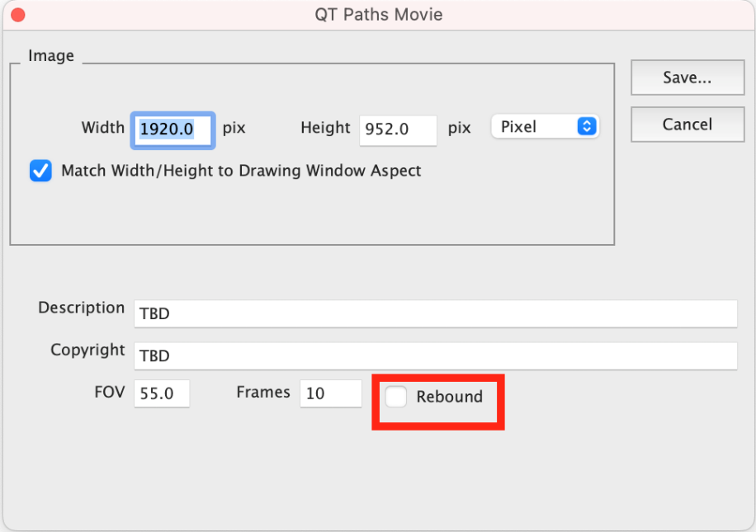Click the Frames label text
The width and height of the screenshot is (756, 532).
tap(262, 393)
